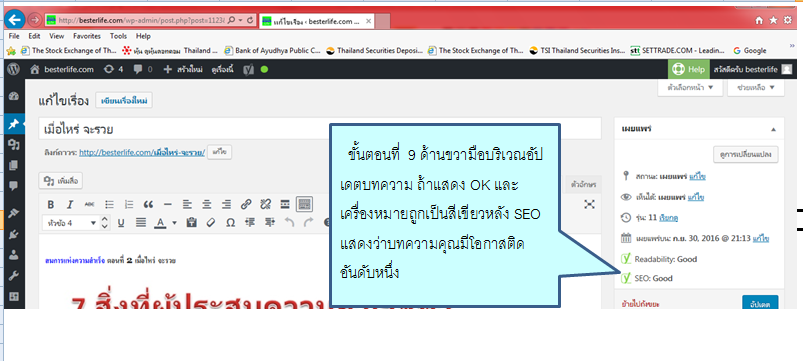Open the สร้างใหม่ (new) admin bar menu
This screenshot has height=361, width=803.
click(x=183, y=69)
